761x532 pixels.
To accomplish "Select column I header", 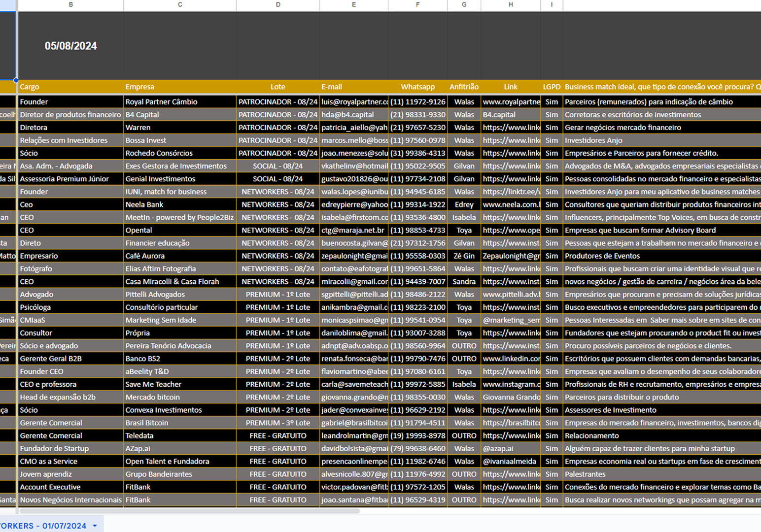I will (552, 5).
